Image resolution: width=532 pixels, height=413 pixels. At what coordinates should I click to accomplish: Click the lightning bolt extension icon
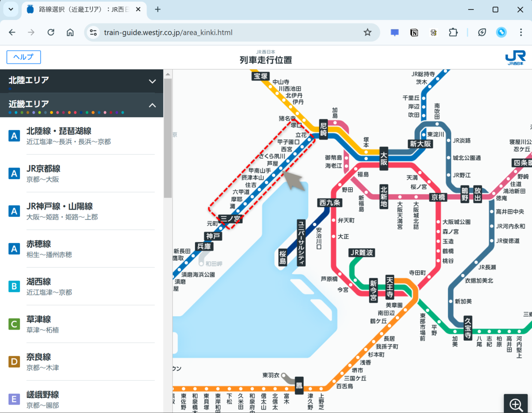pyautogui.click(x=482, y=32)
